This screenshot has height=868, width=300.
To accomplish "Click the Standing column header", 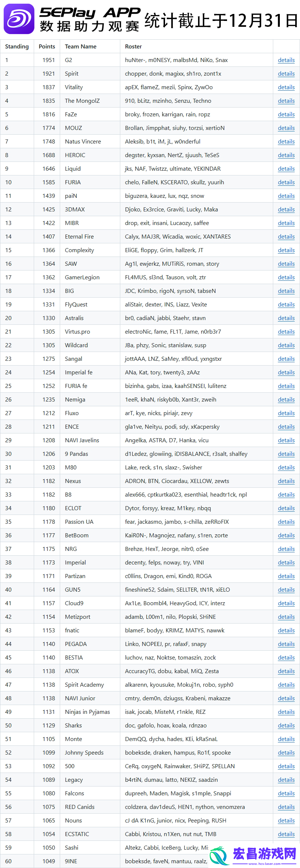I will pyautogui.click(x=17, y=47).
